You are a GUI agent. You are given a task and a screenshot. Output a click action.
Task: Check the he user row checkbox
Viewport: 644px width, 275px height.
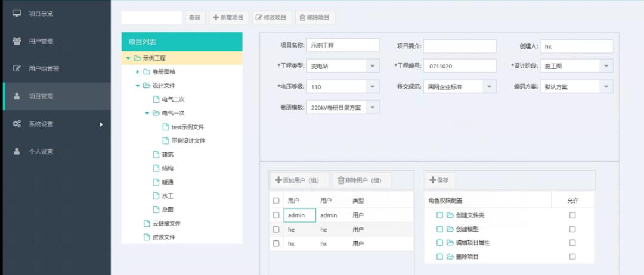276,230
